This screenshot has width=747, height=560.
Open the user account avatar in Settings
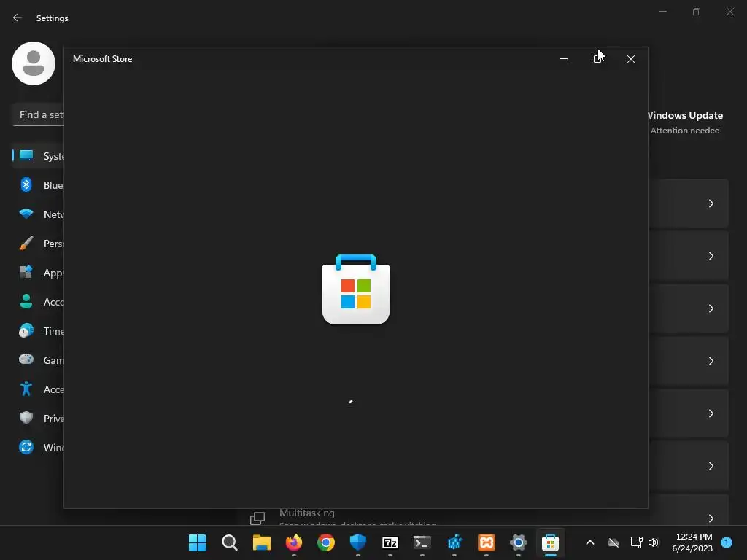click(34, 63)
